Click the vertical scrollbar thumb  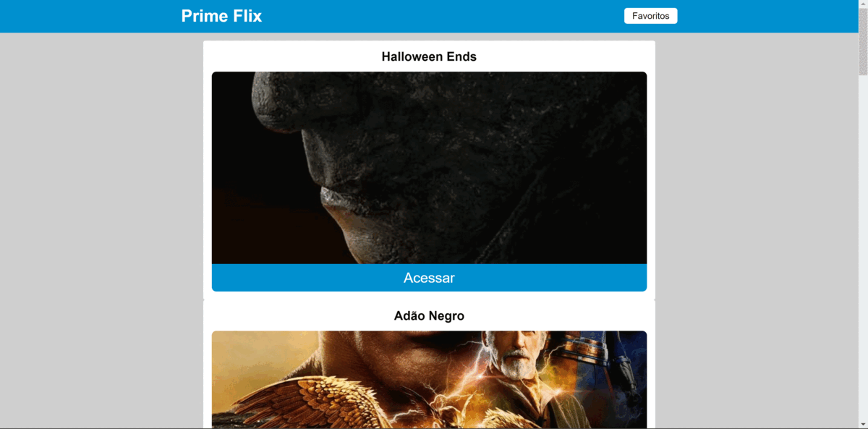tap(863, 41)
